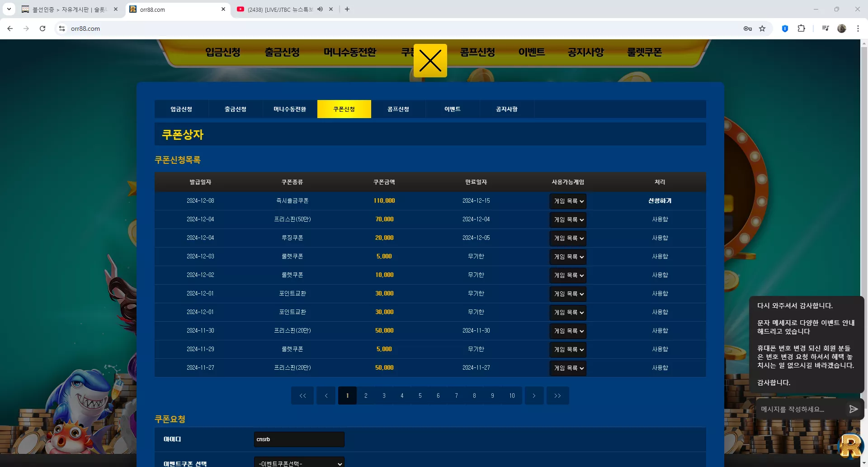
Task: Go to page 2 of the coupon list
Action: [366, 396]
